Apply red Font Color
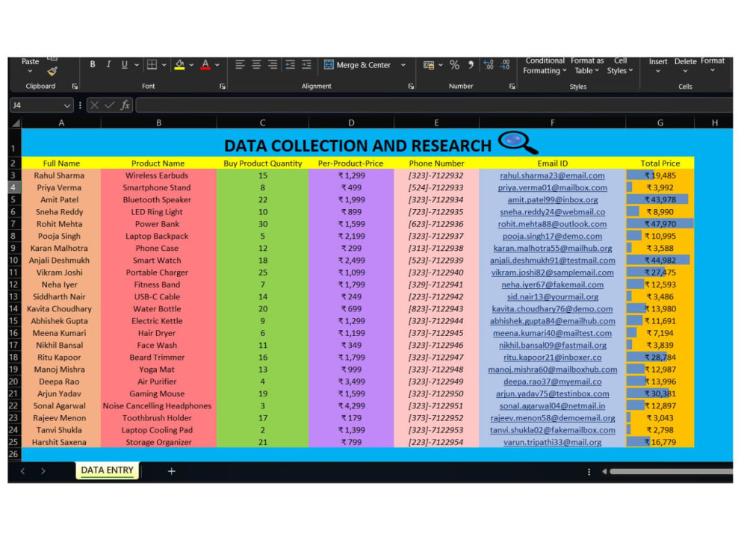This screenshot has height=560, width=747. click(205, 64)
